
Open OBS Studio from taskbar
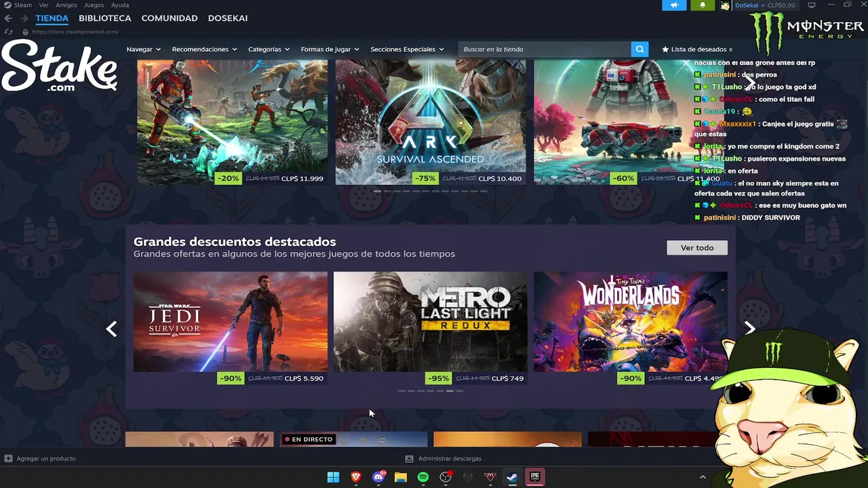pos(446,477)
